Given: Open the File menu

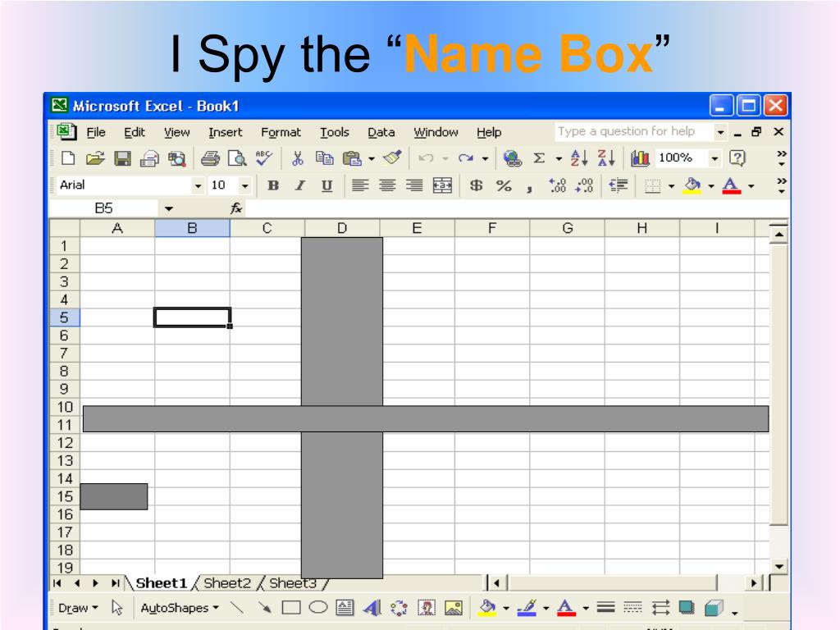Looking at the screenshot, I should point(96,132).
